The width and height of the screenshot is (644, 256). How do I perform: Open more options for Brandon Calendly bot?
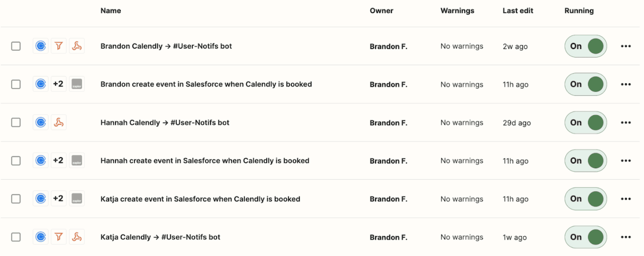(x=625, y=46)
